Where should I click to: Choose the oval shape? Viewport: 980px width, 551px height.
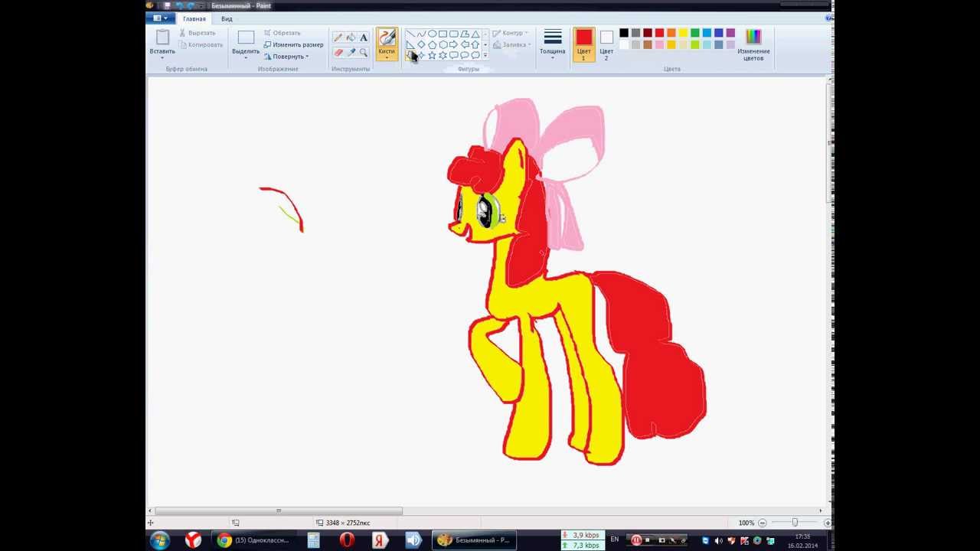(432, 34)
